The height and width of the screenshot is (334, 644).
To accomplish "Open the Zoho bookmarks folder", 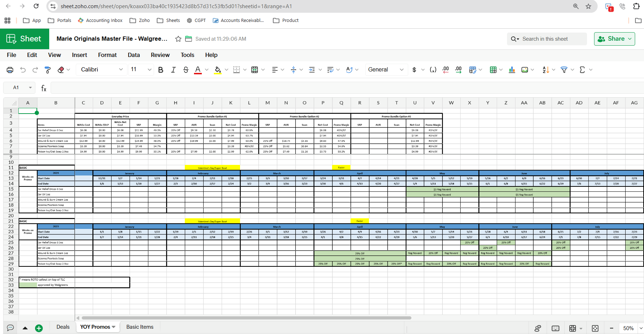I will (x=140, y=21).
